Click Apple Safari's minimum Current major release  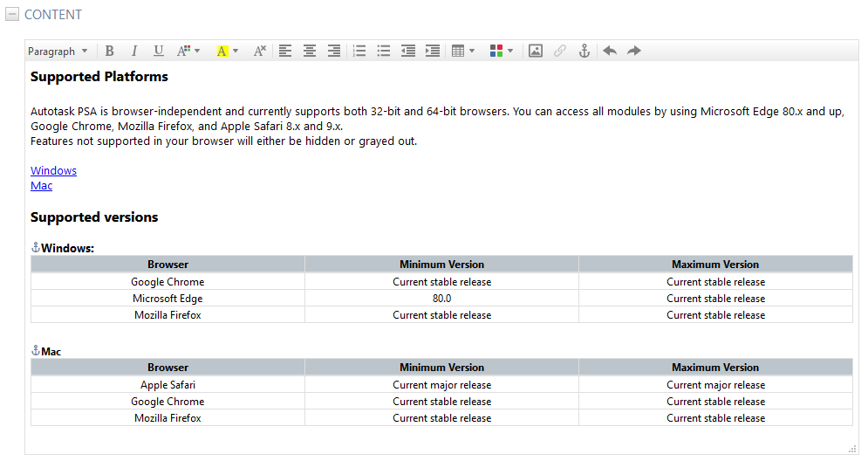441,385
